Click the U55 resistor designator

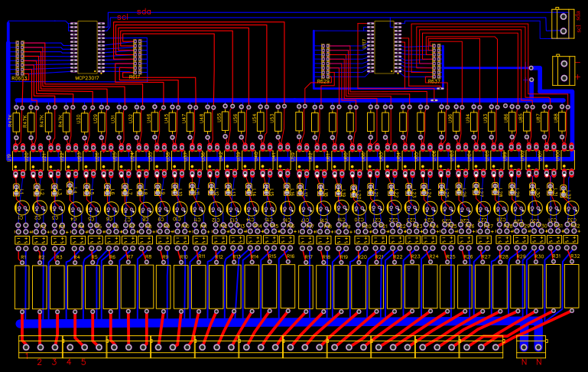[219, 118]
